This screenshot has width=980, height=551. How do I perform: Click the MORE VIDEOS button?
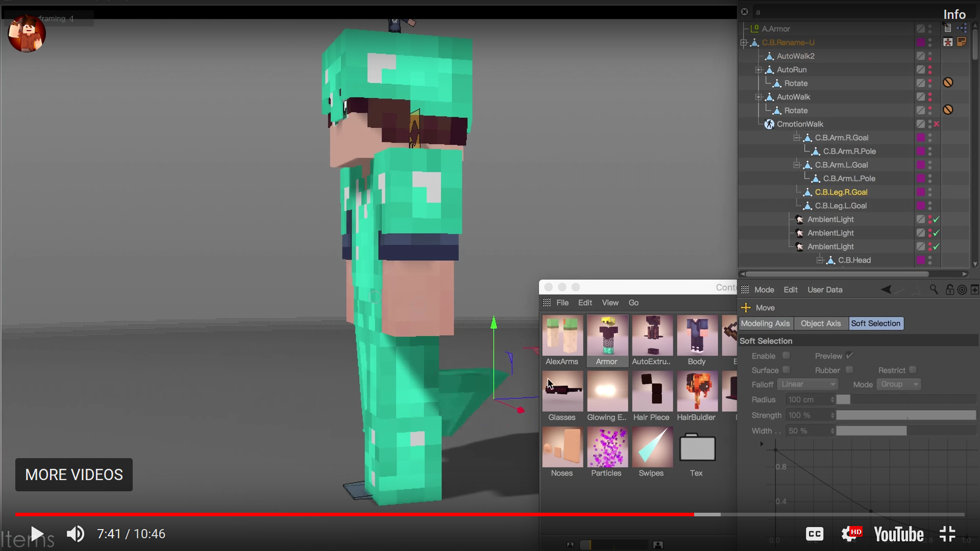pos(74,475)
